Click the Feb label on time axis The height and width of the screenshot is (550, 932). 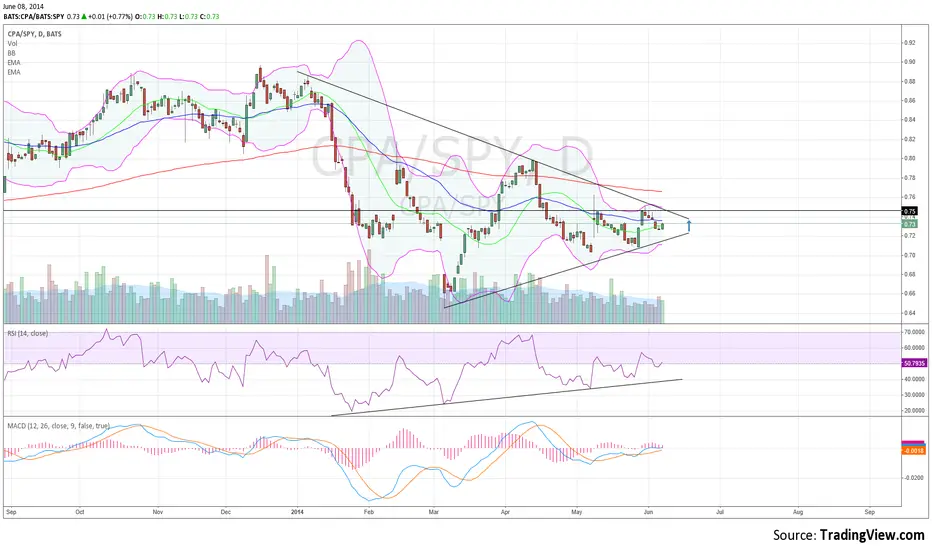pyautogui.click(x=369, y=511)
